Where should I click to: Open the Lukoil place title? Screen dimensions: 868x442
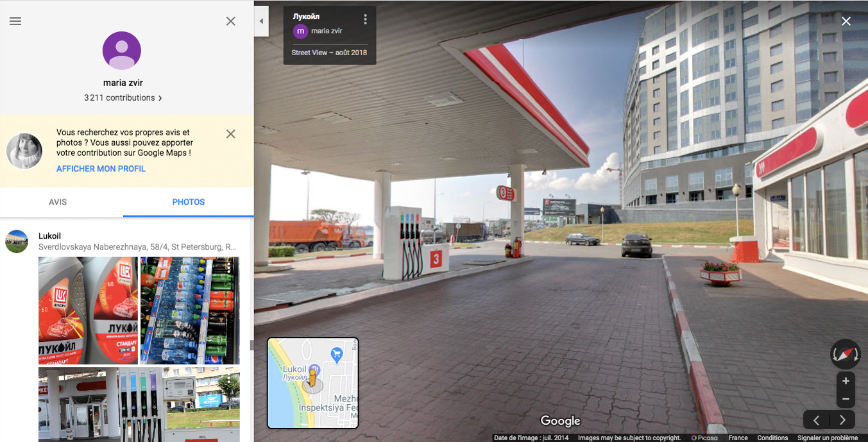coord(50,236)
